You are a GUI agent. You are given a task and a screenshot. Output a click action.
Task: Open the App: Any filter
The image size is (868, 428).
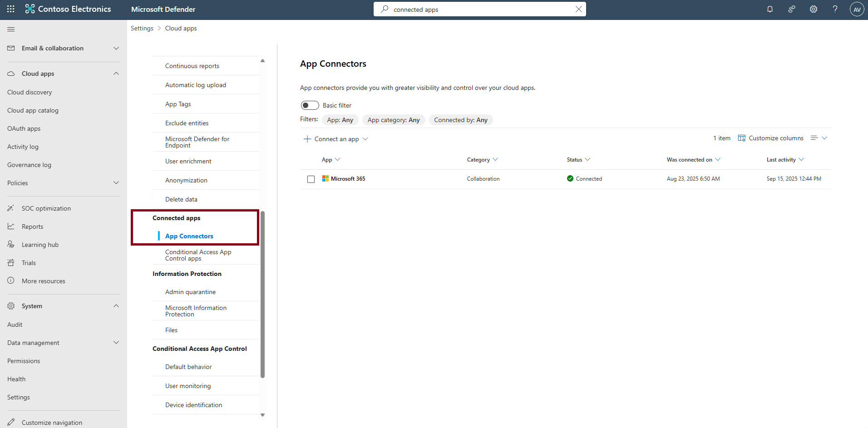[340, 120]
